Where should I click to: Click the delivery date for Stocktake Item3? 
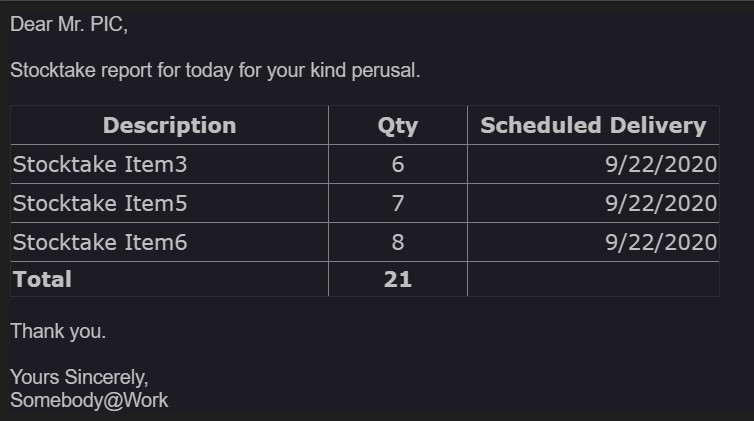[661, 164]
